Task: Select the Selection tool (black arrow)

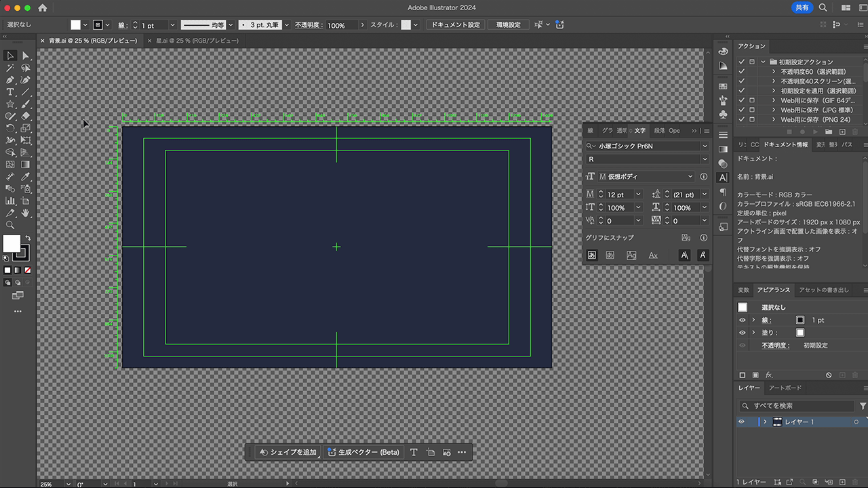Action: pos(10,56)
